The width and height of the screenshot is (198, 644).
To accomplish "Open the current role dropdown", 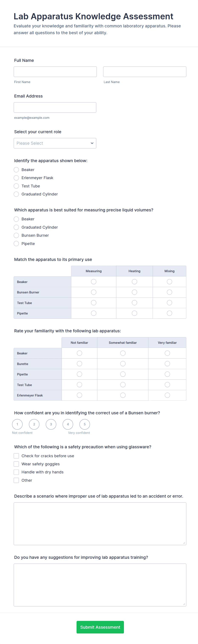I will click(x=55, y=143).
